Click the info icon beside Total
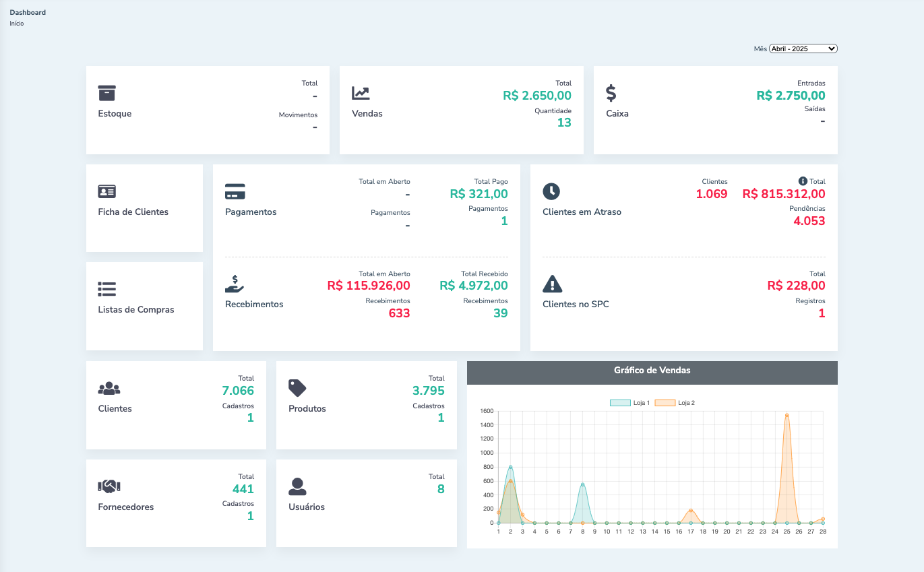Screen dimensions: 924x572 click(x=803, y=181)
